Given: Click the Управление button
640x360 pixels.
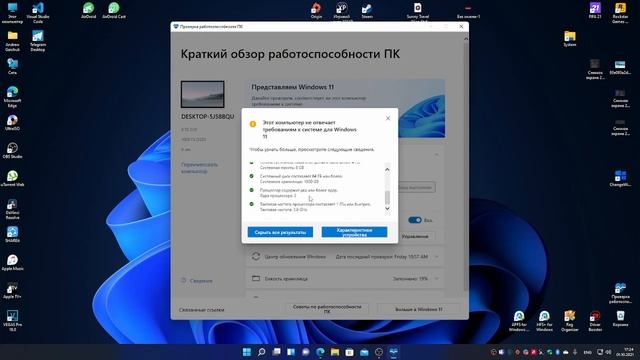Looking at the screenshot, I should tap(415, 236).
